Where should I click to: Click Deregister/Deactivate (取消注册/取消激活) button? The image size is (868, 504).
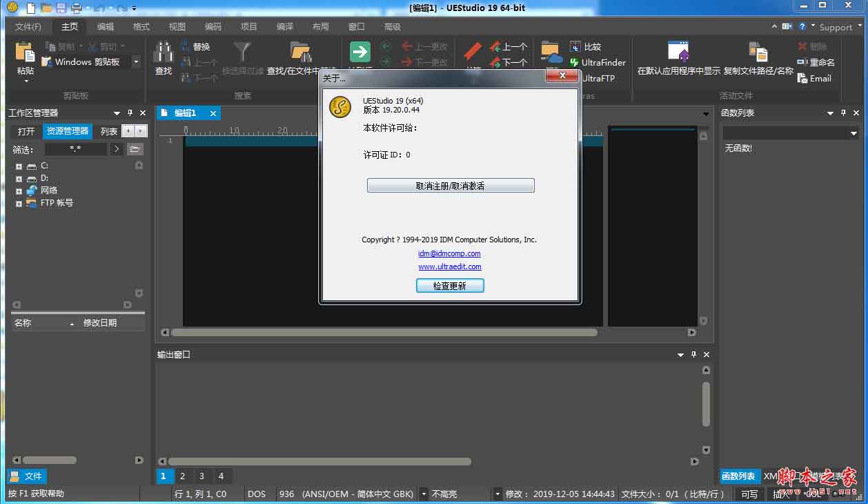pyautogui.click(x=451, y=186)
